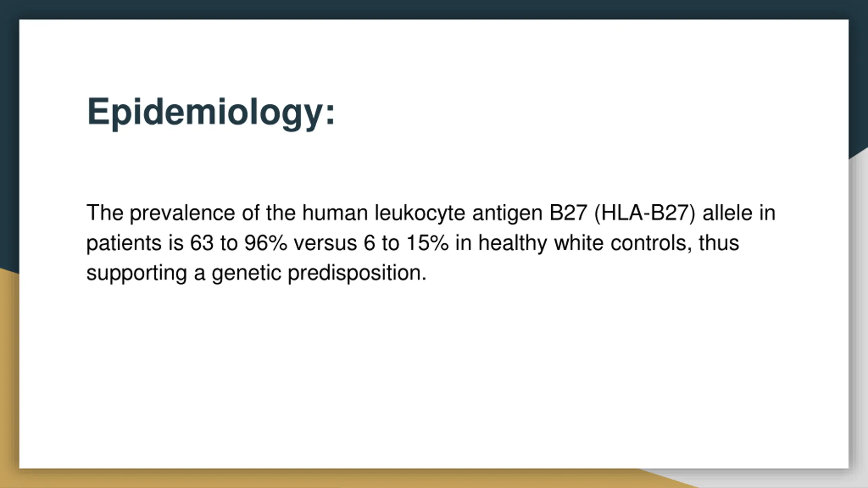
Task: Click the word "antigen" in first line
Action: (507, 213)
